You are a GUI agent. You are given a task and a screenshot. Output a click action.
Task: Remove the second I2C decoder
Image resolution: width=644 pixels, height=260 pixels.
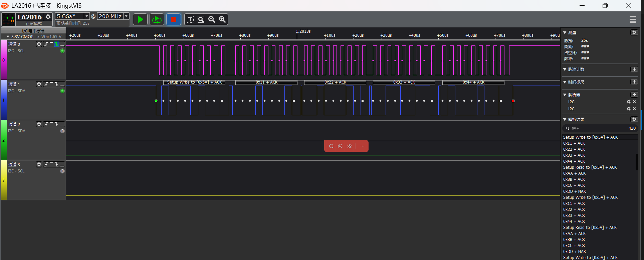pos(634,109)
